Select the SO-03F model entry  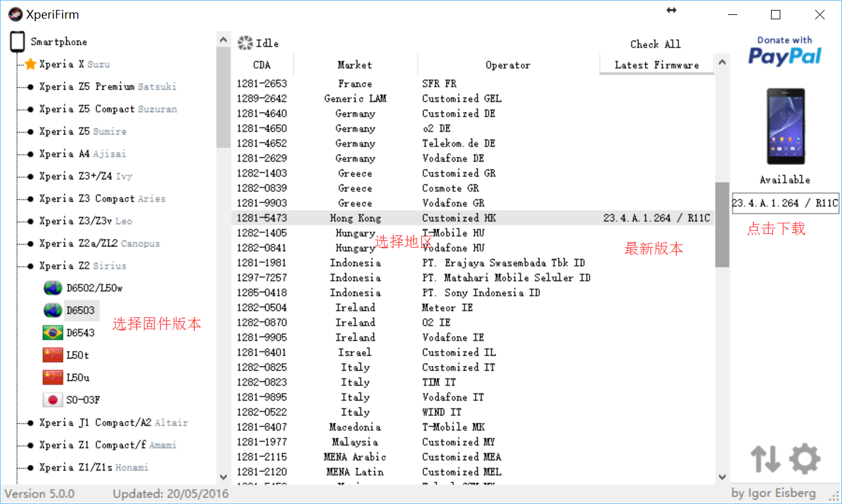point(83,400)
